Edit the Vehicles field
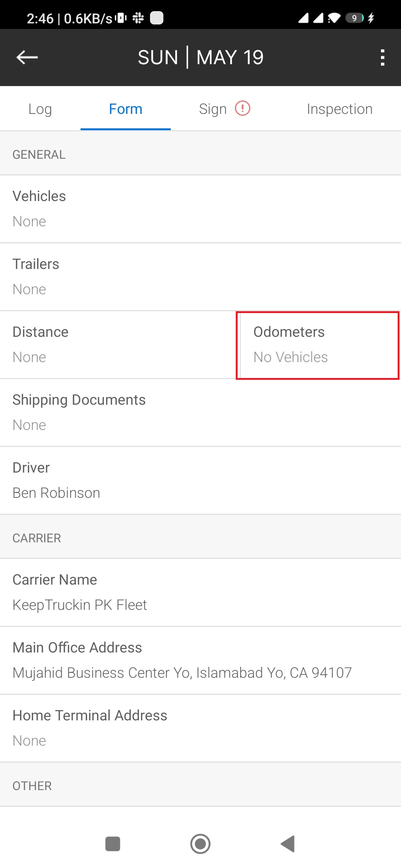This screenshot has height=868, width=401. pos(200,209)
